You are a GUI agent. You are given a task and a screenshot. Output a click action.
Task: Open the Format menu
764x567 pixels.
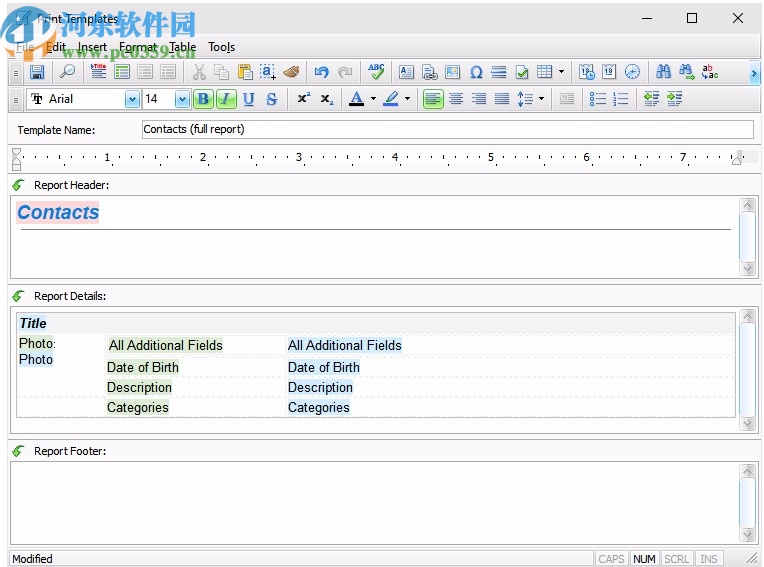click(138, 47)
